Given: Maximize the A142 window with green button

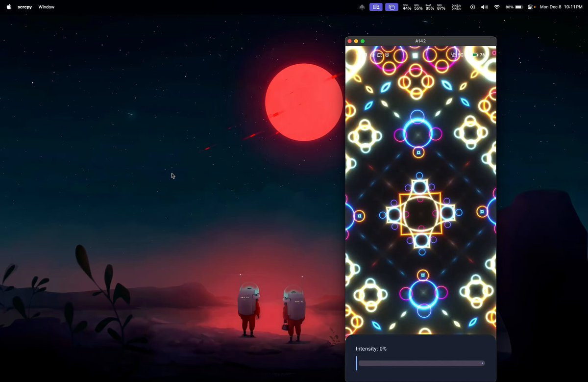Looking at the screenshot, I should pyautogui.click(x=363, y=41).
